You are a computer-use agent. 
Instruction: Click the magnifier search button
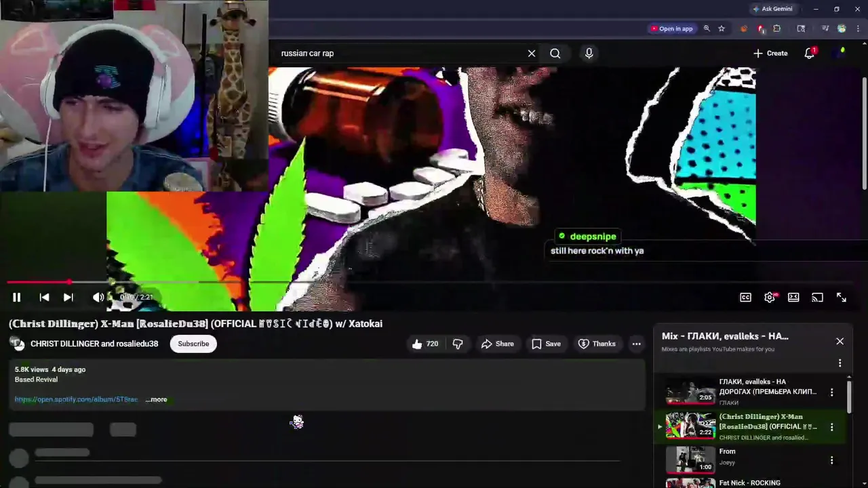pos(555,54)
